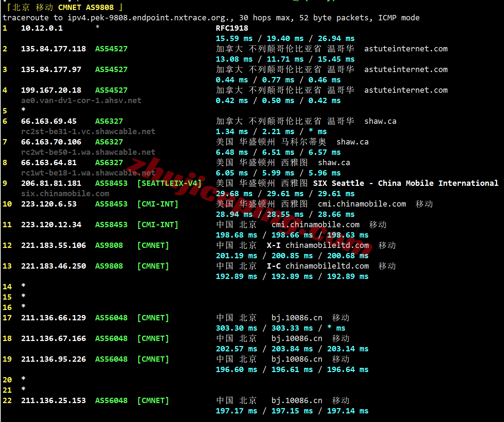Image resolution: width=504 pixels, height=422 pixels.
Task: Click astuteinternet.com on the hop 2 row
Action: (x=406, y=49)
